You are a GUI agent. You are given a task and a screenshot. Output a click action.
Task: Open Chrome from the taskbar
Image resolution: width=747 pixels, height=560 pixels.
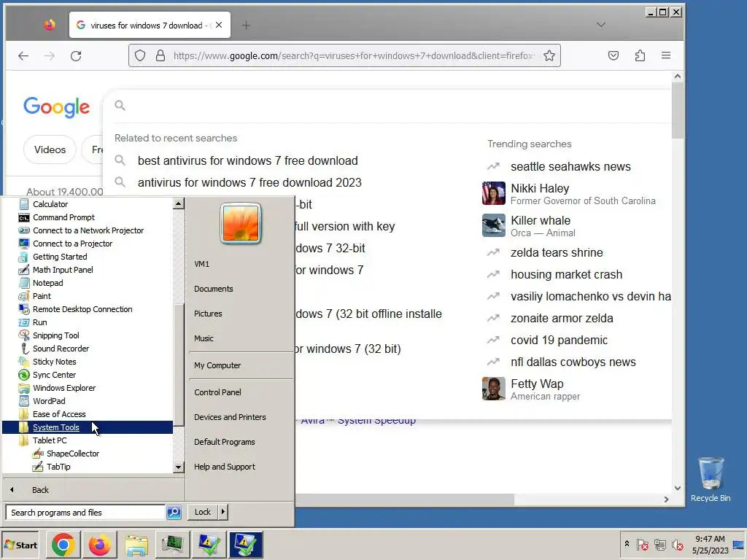coord(63,545)
